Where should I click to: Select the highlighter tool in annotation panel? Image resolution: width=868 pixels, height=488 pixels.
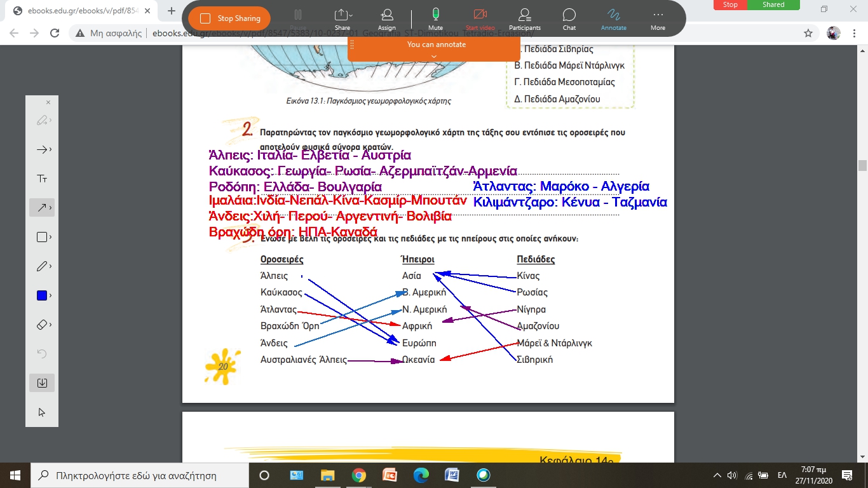click(42, 120)
